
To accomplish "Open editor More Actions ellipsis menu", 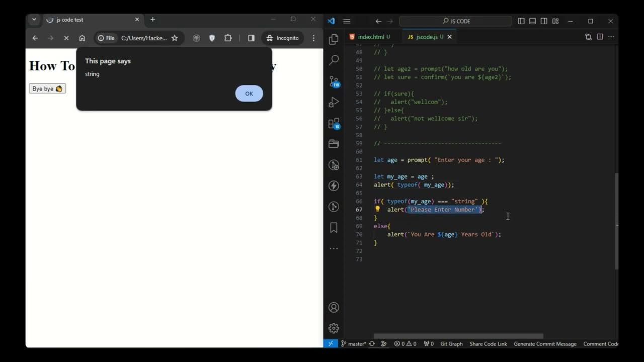I will 611,37.
